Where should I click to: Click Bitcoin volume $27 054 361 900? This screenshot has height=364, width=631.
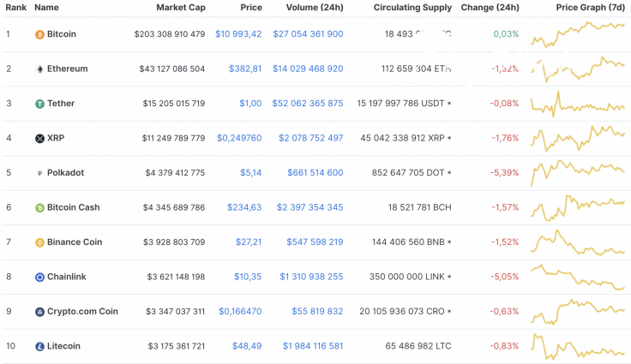click(308, 34)
